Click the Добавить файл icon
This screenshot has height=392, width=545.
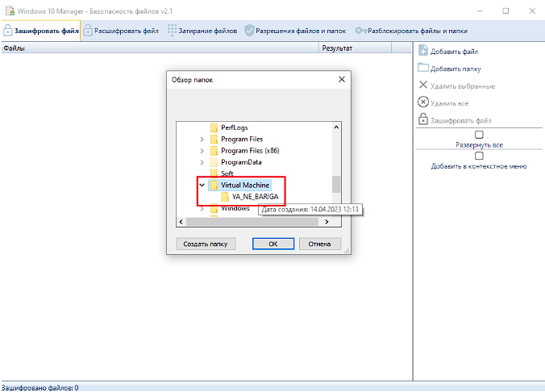(423, 51)
